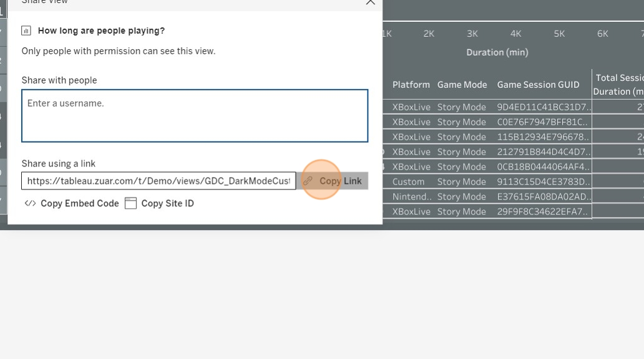Click Copy Embed Code text

click(x=80, y=204)
